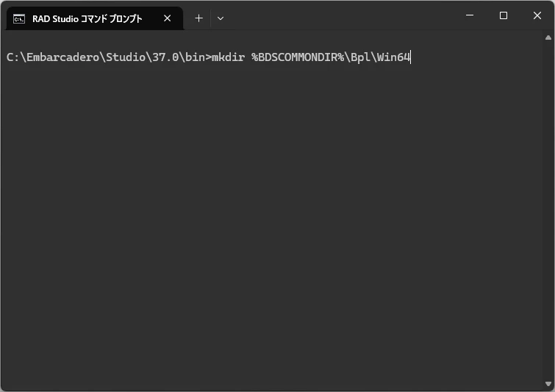This screenshot has height=392, width=555.
Task: Click Embarcadero in the prompt path
Action: pyautogui.click(x=62, y=57)
